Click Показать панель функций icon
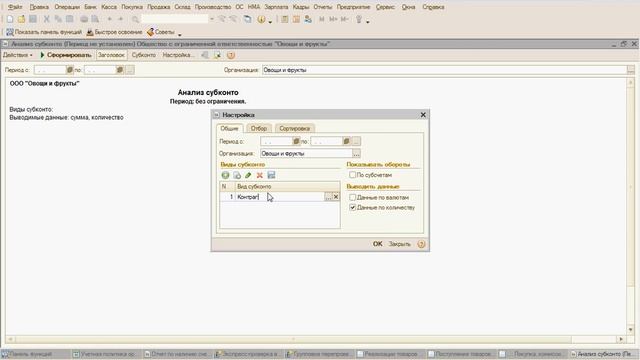This screenshot has width=640, height=360. coord(10,32)
